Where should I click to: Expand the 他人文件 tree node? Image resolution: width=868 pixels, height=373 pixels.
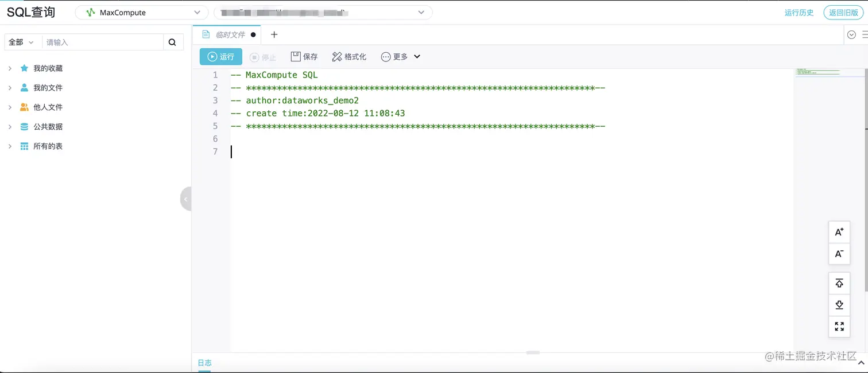(10, 107)
